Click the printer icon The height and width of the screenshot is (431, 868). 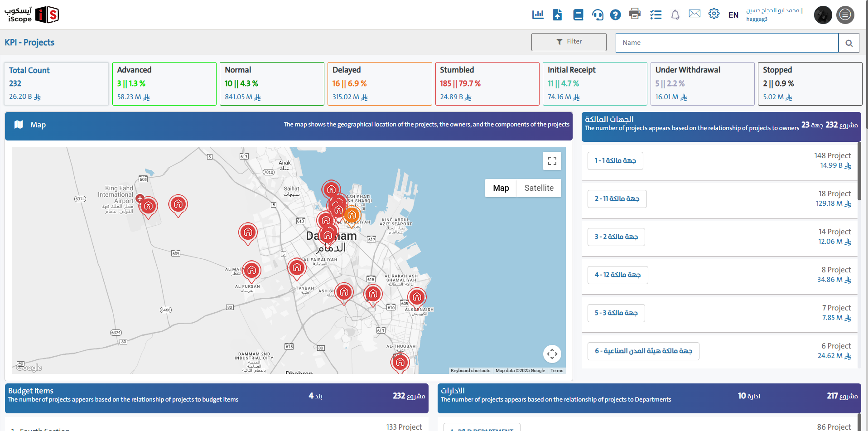coord(635,14)
